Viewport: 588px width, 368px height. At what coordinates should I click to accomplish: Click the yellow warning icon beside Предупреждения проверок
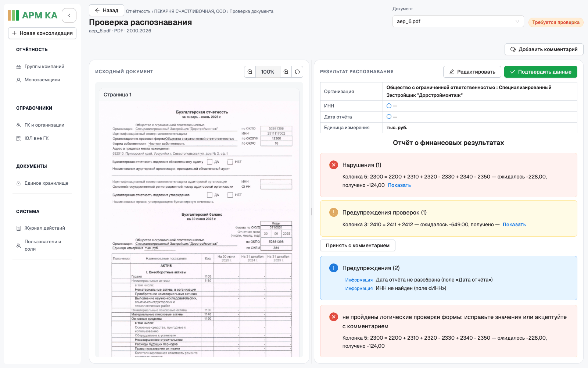coord(334,212)
